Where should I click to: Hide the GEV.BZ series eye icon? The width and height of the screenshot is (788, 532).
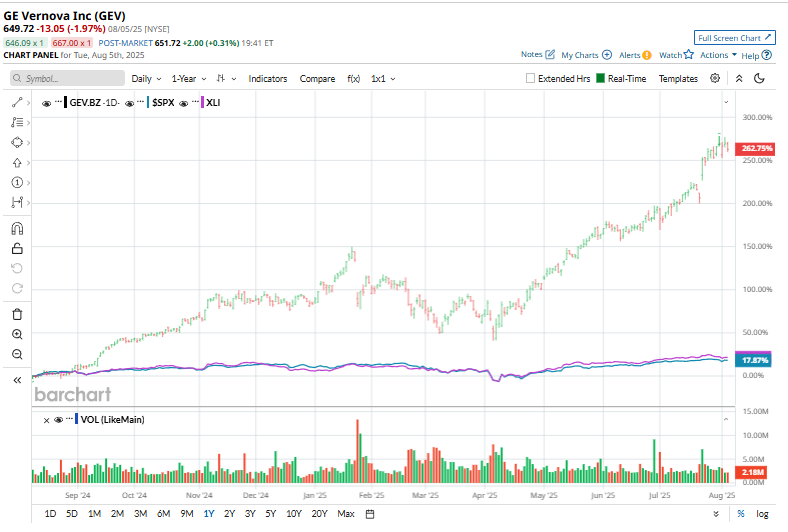point(46,103)
